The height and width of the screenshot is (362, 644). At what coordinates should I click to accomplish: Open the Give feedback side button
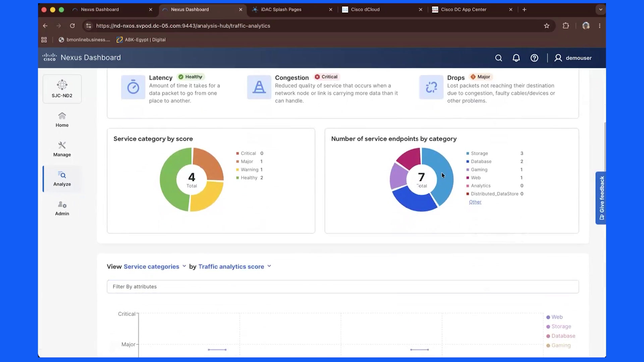coord(601,198)
